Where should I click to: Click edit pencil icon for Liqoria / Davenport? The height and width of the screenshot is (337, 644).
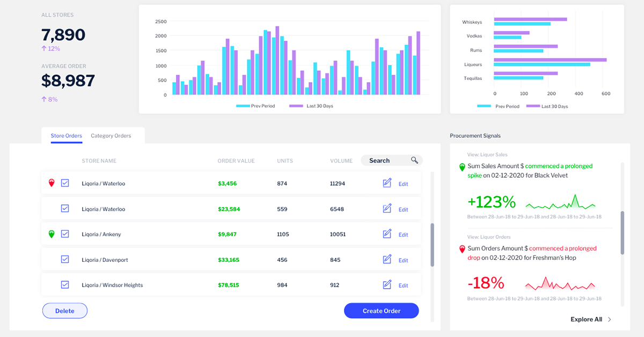pyautogui.click(x=387, y=260)
